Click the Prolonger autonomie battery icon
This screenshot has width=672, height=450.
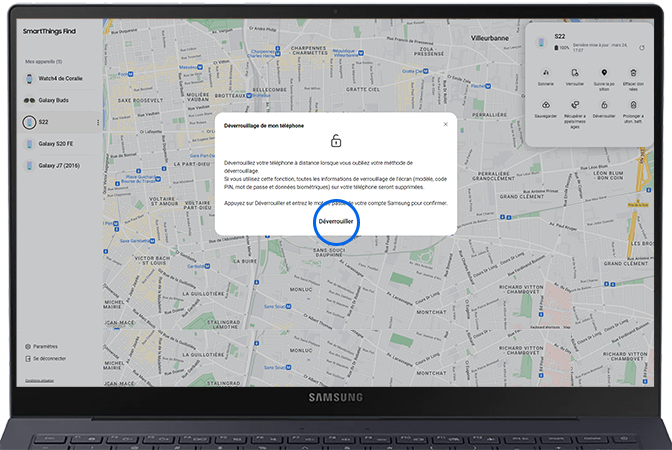(x=633, y=105)
